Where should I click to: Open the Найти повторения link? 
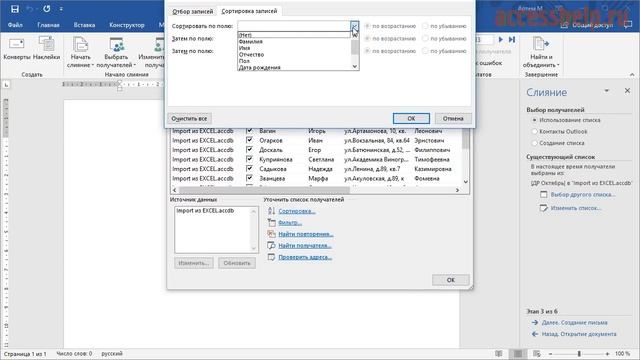[x=306, y=234]
